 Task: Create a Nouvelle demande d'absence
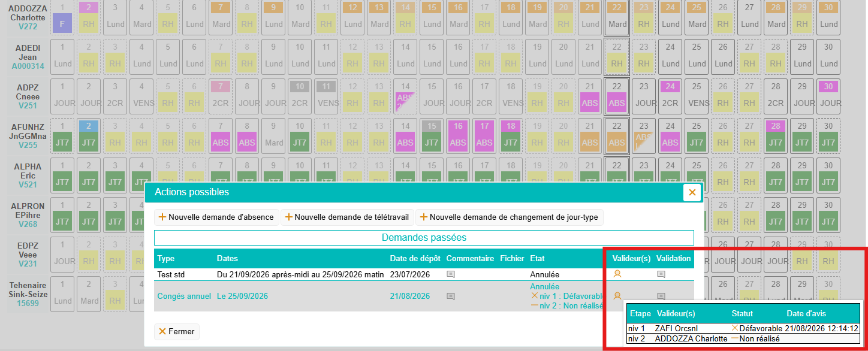[216, 217]
